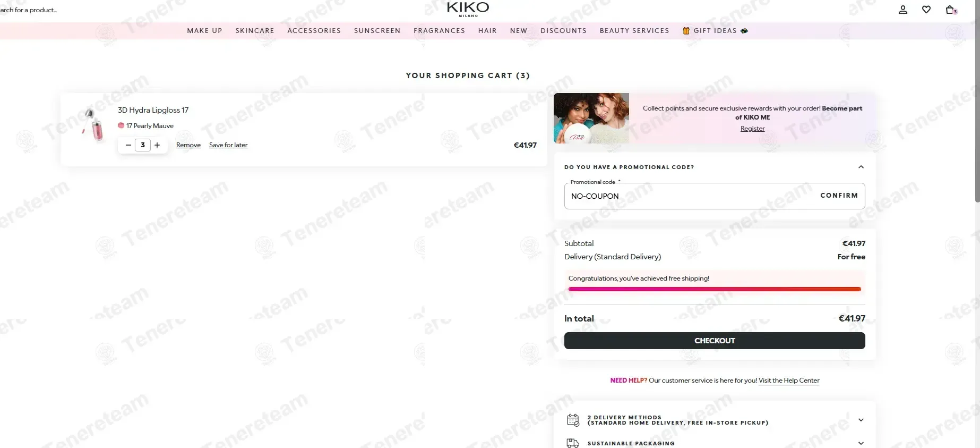
Task: Remove the 3D Hydra Lipgloss item
Action: pos(188,145)
